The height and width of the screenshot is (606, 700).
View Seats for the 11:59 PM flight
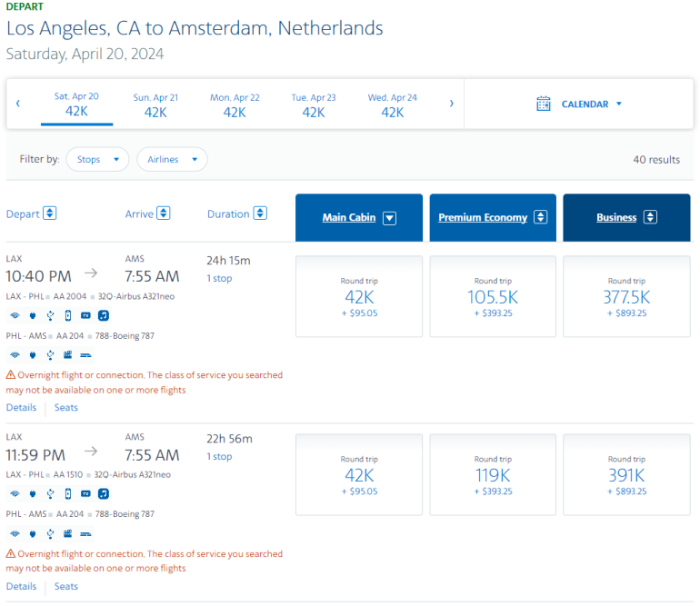click(66, 587)
